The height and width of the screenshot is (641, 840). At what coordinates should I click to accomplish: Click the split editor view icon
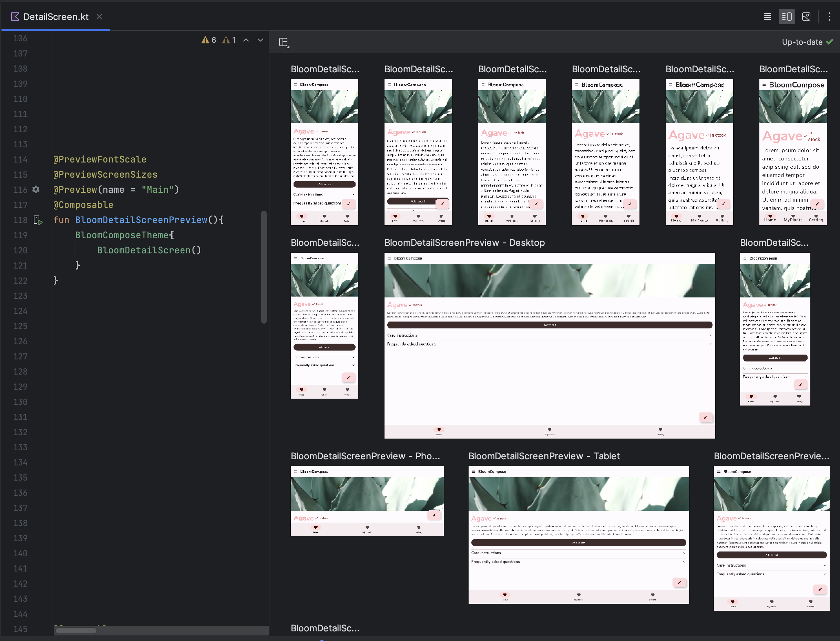click(786, 17)
